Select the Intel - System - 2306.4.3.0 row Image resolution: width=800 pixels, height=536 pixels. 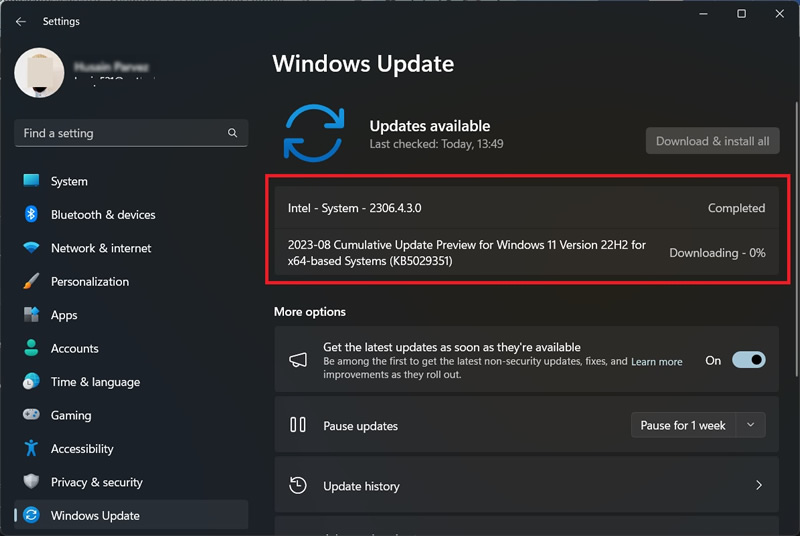pyautogui.click(x=527, y=208)
